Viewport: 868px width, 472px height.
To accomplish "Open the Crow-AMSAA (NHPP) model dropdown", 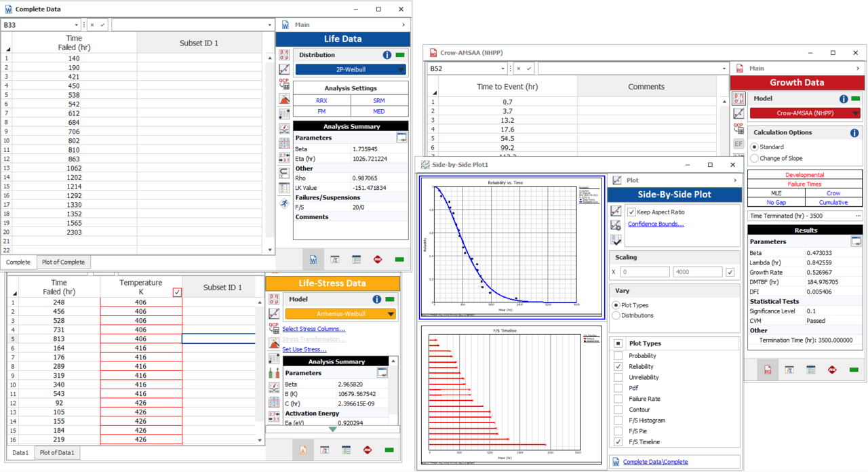I will (x=804, y=113).
